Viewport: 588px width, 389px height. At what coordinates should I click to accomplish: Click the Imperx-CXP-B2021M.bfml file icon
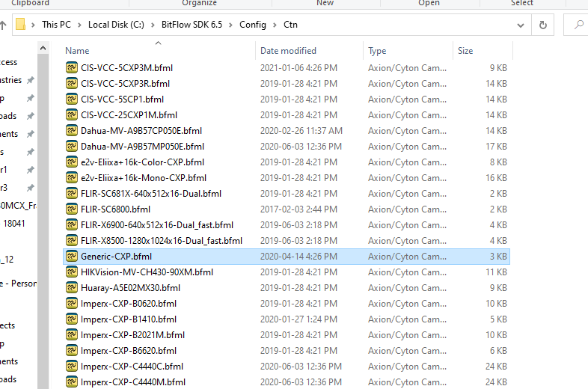pyautogui.click(x=72, y=335)
